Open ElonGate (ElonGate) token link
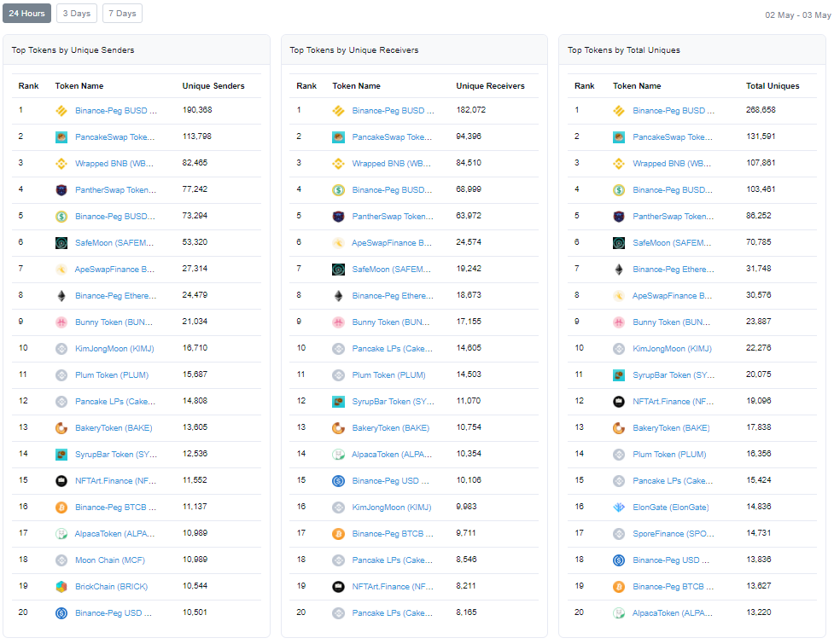This screenshot has width=834, height=644. coord(670,508)
